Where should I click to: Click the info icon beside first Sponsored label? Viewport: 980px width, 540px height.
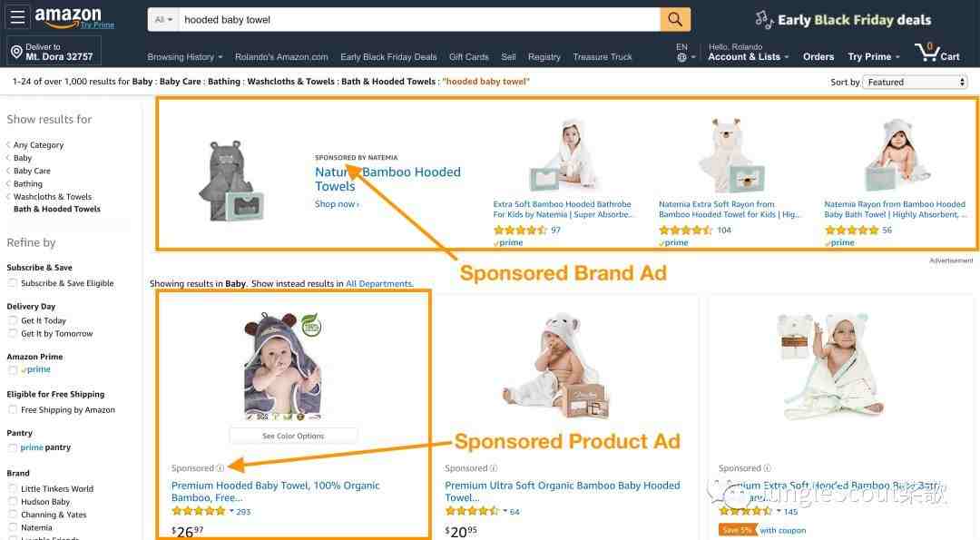(x=220, y=468)
